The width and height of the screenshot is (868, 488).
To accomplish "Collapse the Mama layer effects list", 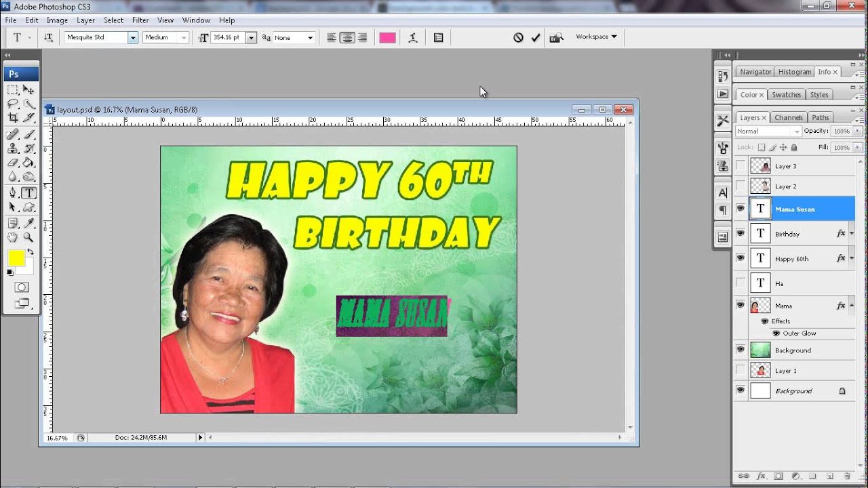I will point(852,306).
